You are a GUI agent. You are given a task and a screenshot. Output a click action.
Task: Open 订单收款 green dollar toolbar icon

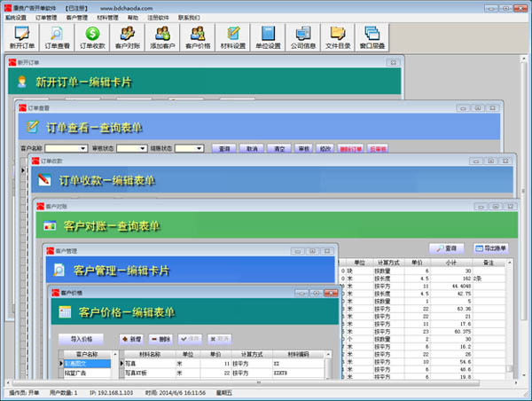92,37
